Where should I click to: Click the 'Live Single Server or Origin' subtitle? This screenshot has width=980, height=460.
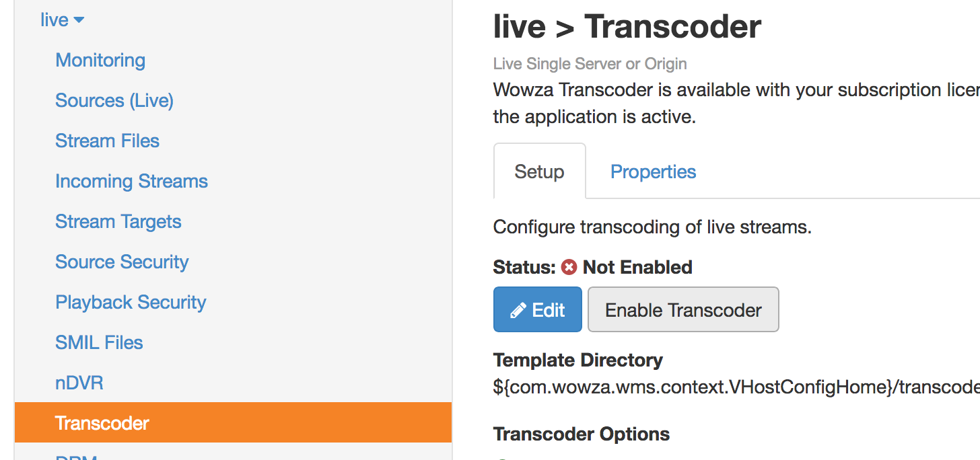coord(590,65)
